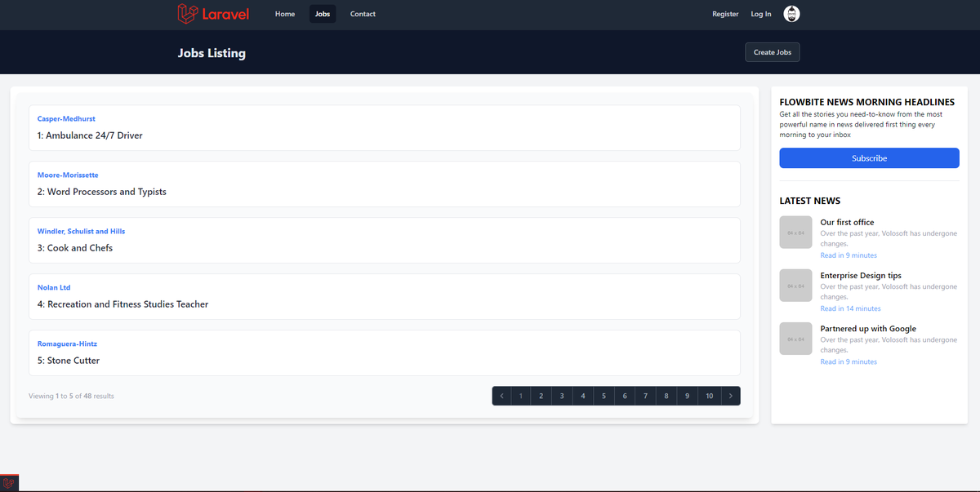
Task: Click the thumbnail beside 'Partnered up with Google'
Action: [796, 339]
